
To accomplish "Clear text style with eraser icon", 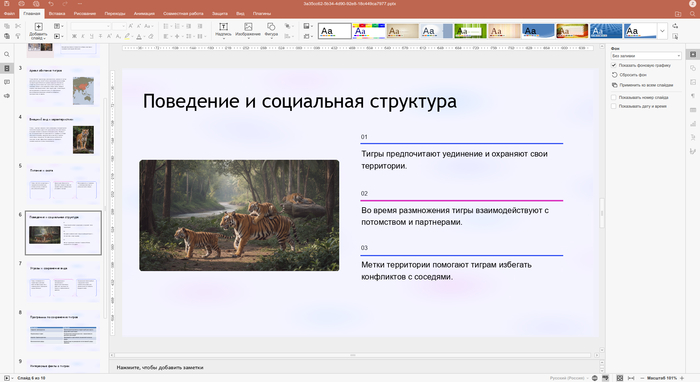I will click(x=151, y=36).
